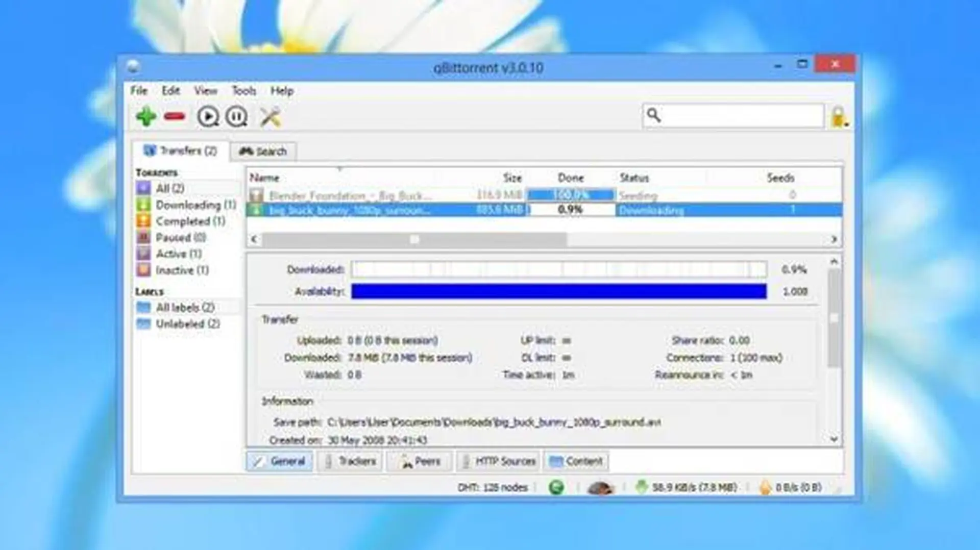Click the Save path value text
The height and width of the screenshot is (550, 980).
[x=494, y=422]
